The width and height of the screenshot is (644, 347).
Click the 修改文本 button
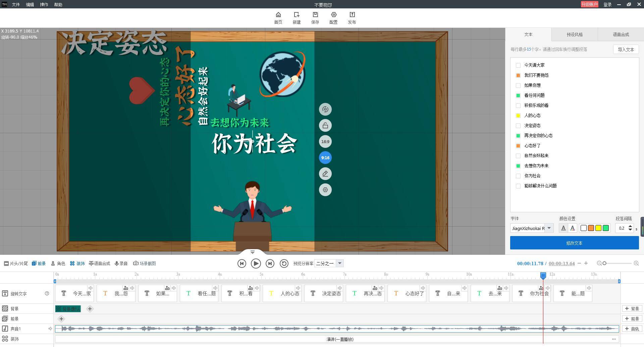pos(574,243)
